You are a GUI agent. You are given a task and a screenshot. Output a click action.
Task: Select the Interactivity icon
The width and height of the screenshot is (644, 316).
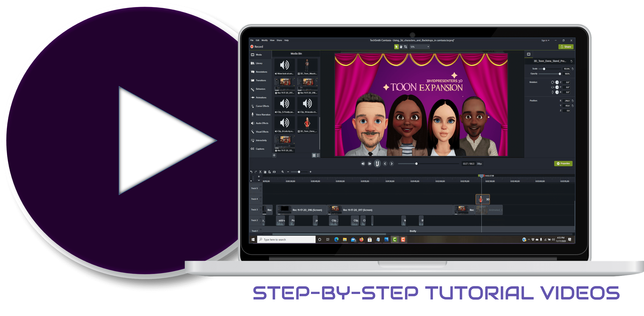[252, 140]
